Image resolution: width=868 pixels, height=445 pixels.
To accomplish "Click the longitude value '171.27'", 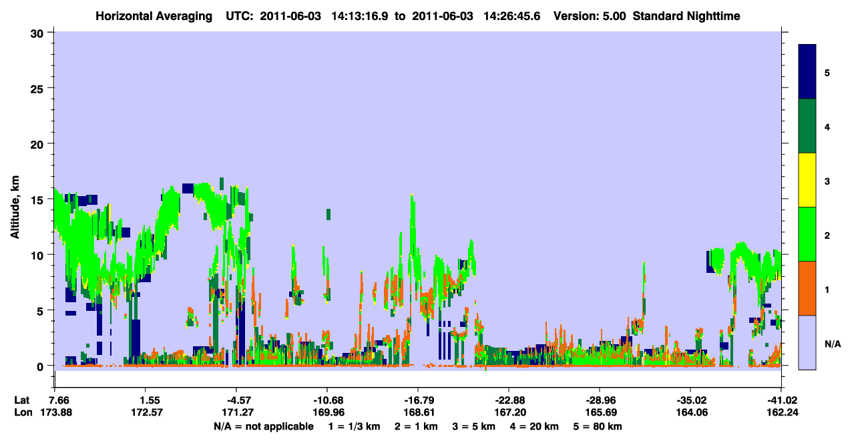I will click(x=236, y=412).
